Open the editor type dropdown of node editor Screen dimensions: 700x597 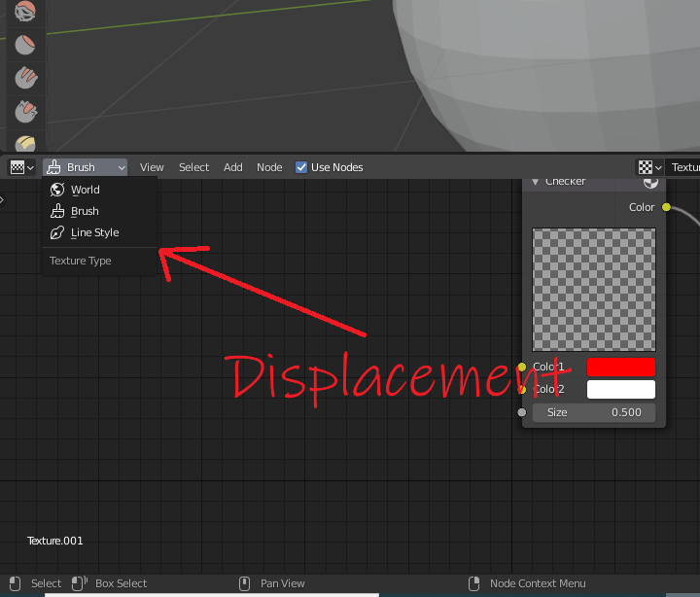pyautogui.click(x=21, y=167)
